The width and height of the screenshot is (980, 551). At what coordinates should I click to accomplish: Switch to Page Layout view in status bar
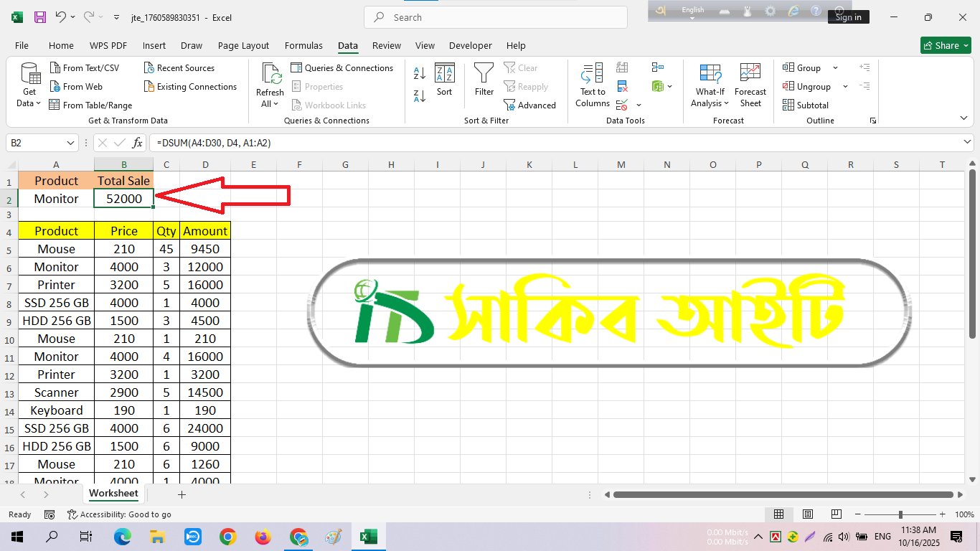click(x=808, y=514)
